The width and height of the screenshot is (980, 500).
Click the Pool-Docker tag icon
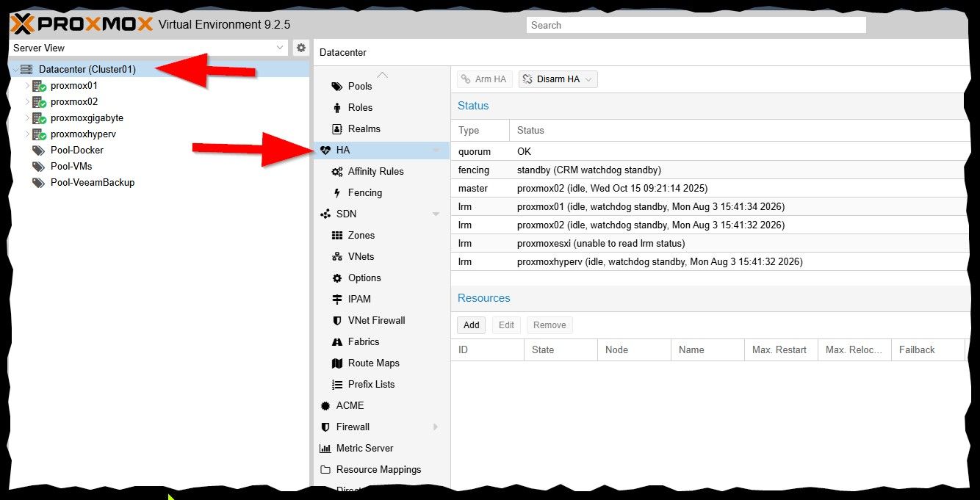39,151
